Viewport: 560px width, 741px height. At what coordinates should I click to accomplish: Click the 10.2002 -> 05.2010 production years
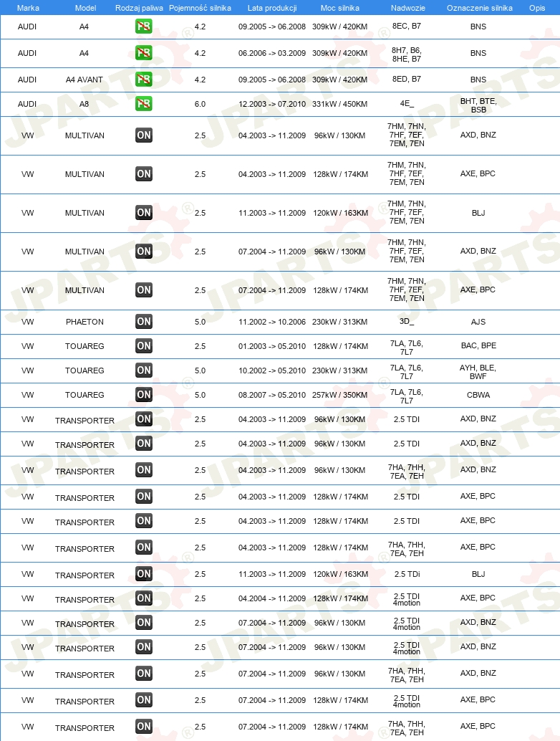pos(272,371)
